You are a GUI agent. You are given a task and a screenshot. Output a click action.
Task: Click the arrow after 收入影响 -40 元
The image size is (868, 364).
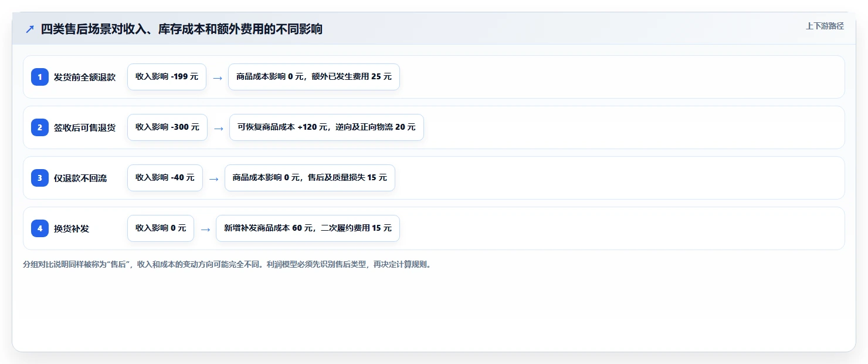coord(214,178)
